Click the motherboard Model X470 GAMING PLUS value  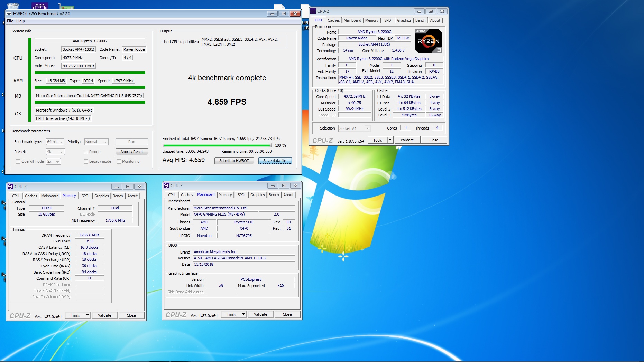tap(225, 214)
